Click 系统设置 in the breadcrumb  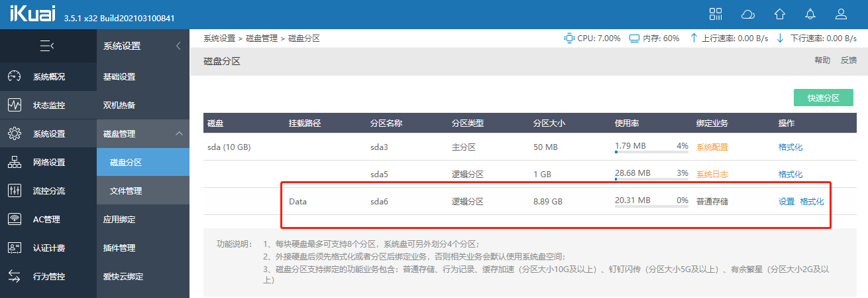219,38
